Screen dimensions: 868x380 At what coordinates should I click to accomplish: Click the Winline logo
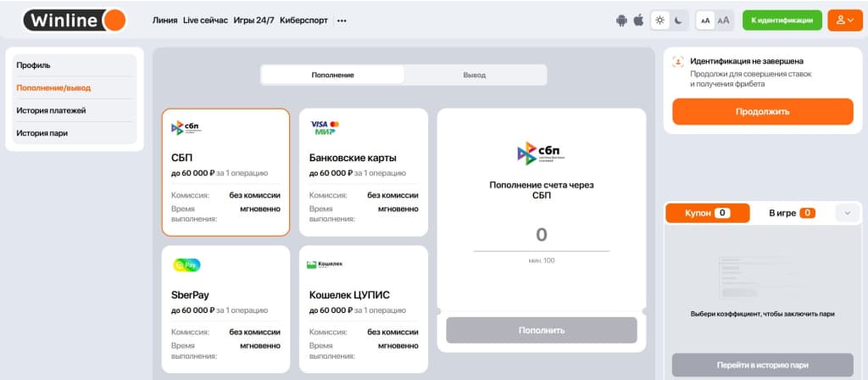(75, 20)
